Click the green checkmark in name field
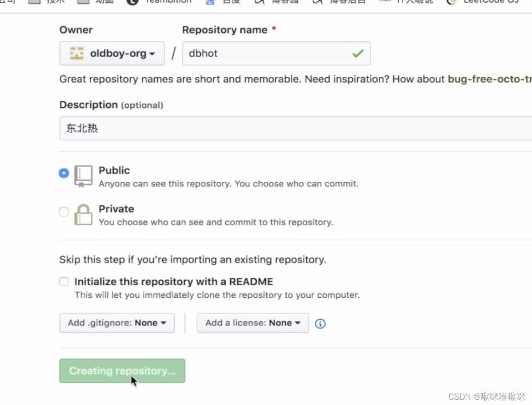 (x=358, y=53)
